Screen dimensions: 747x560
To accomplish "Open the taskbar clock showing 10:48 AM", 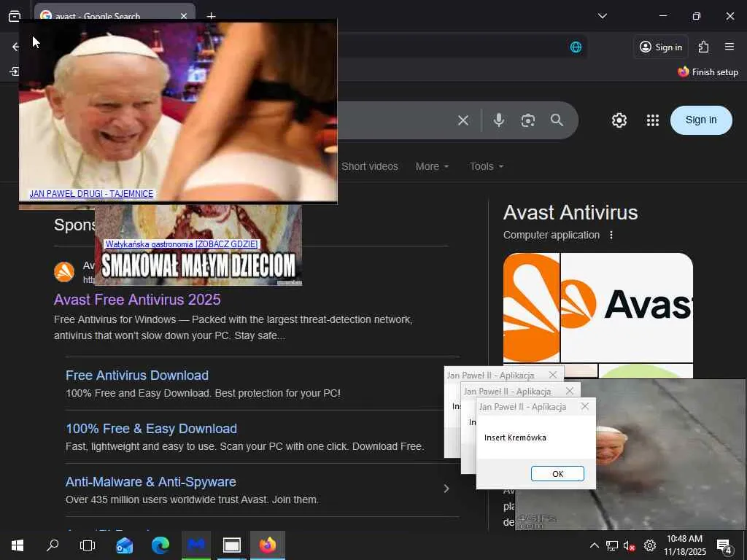I will pos(684,545).
